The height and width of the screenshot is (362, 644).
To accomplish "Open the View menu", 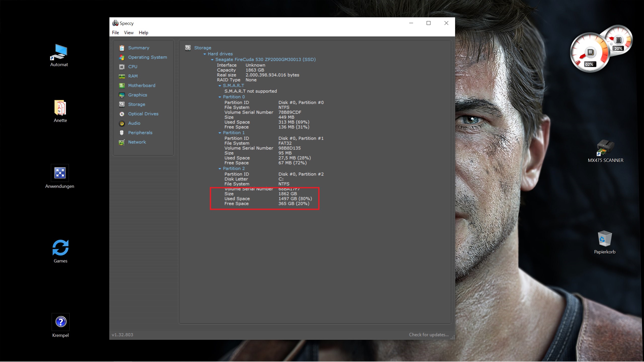I will [129, 33].
